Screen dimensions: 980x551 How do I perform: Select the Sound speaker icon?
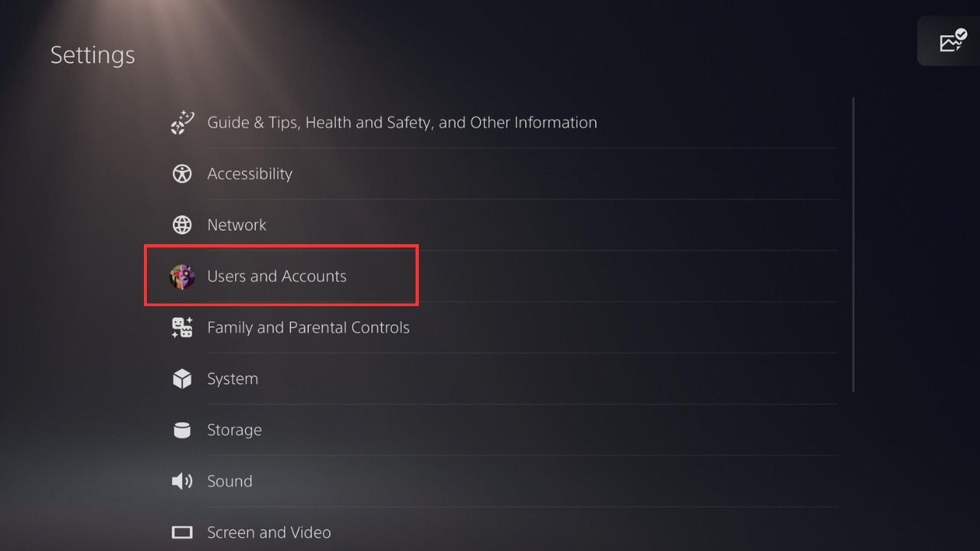click(181, 481)
